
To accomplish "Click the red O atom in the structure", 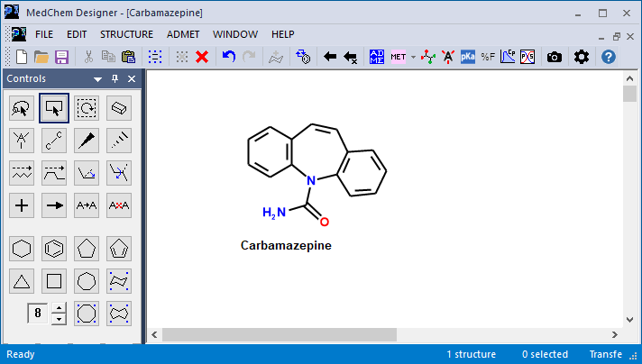I will (325, 222).
